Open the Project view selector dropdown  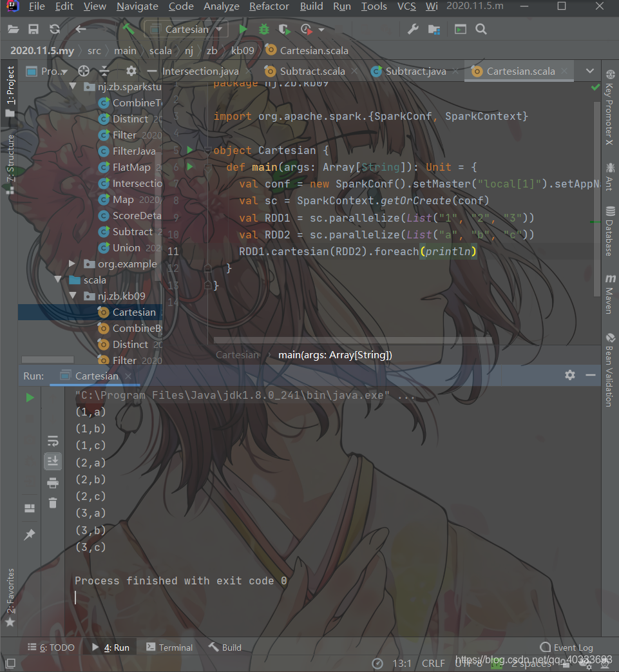[x=47, y=71]
